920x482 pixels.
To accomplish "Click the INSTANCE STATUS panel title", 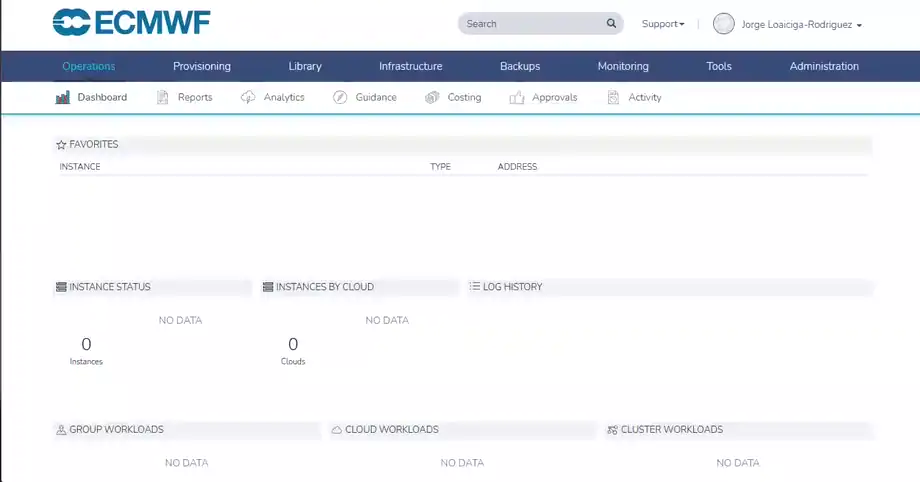I will point(110,287).
